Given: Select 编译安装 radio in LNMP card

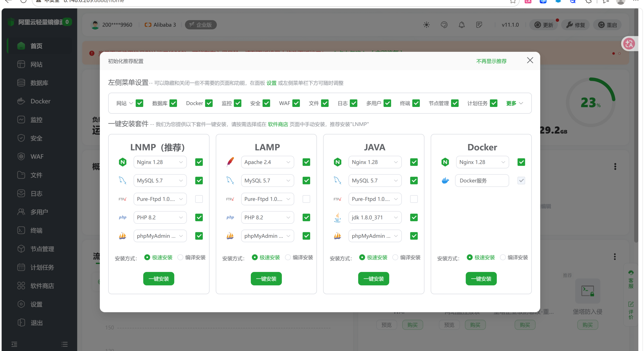Looking at the screenshot, I should [x=180, y=257].
